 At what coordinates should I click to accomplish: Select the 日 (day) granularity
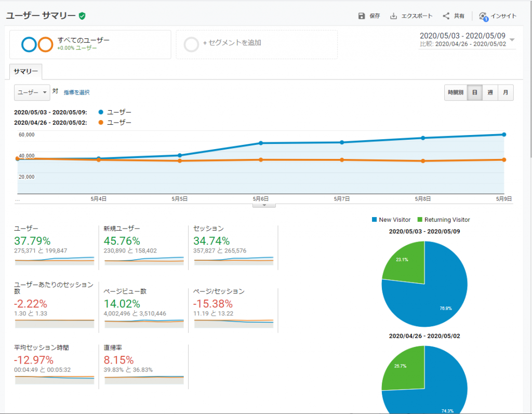(475, 92)
